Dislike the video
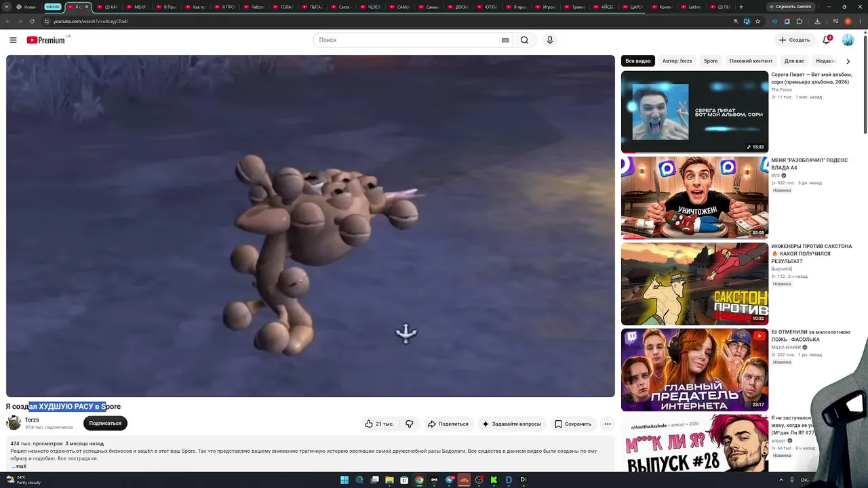868x488 pixels. click(410, 424)
